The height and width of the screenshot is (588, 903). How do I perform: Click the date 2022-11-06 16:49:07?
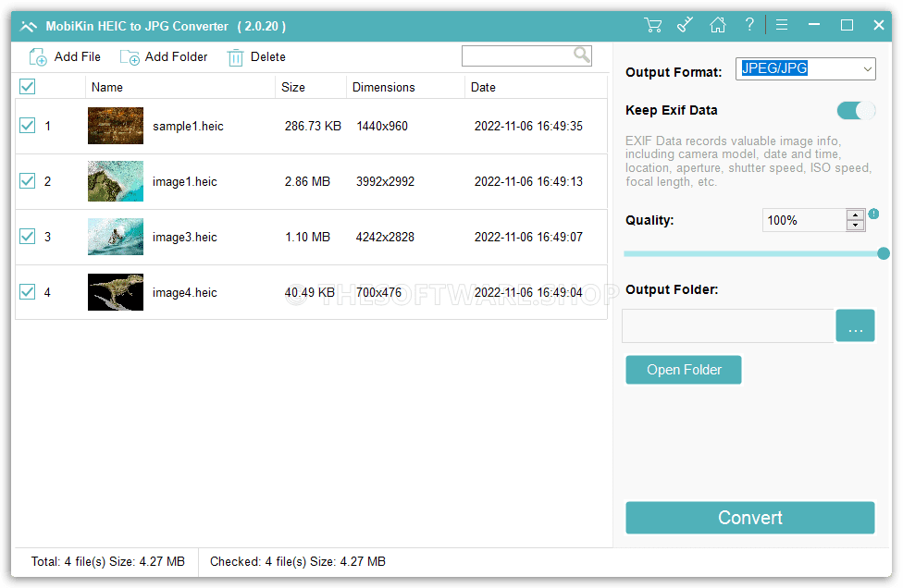tap(528, 237)
